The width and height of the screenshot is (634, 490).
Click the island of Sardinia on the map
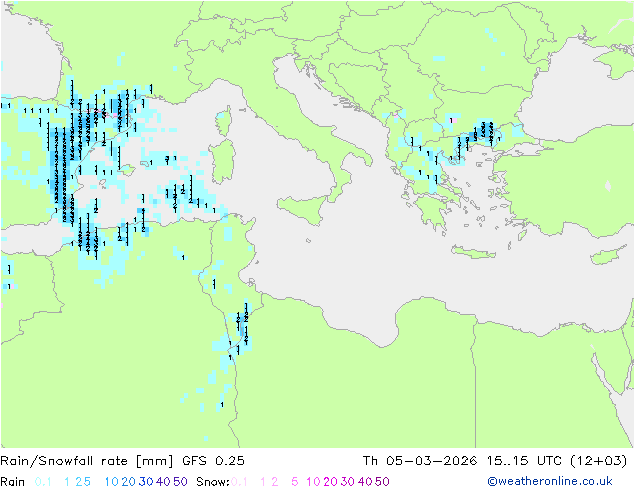[x=223, y=162]
